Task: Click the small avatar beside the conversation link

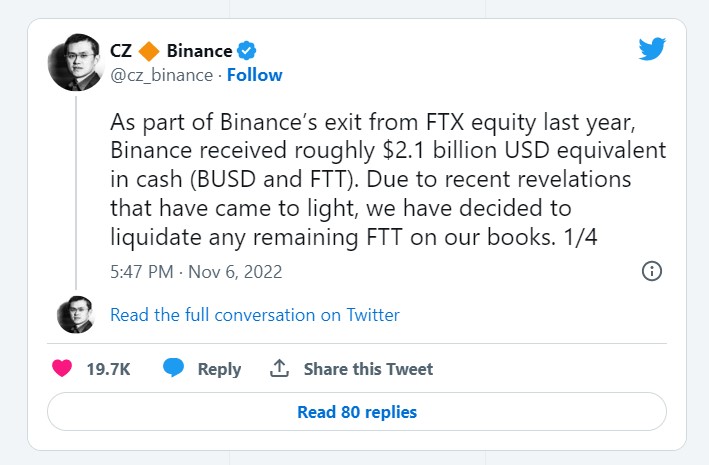Action: coord(76,315)
